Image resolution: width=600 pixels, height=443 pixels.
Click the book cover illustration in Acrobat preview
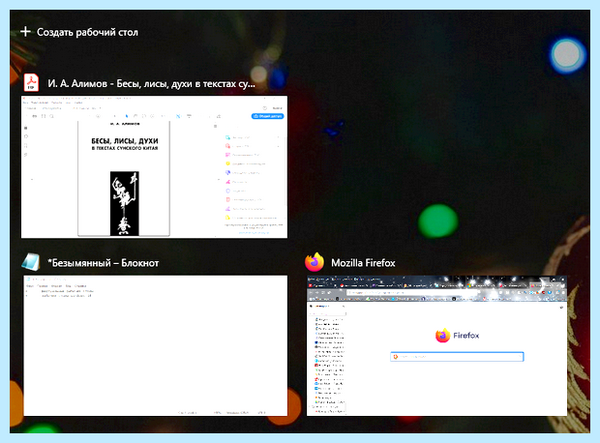124,203
